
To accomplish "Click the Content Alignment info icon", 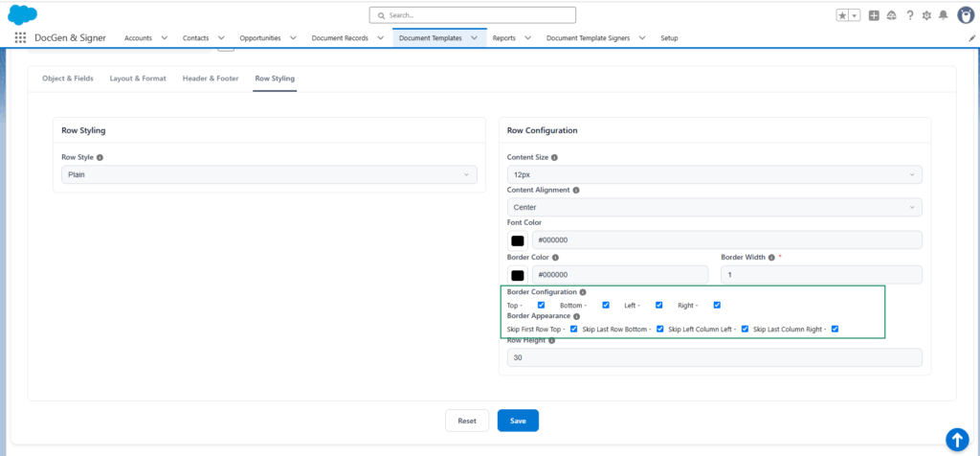I will tap(576, 190).
